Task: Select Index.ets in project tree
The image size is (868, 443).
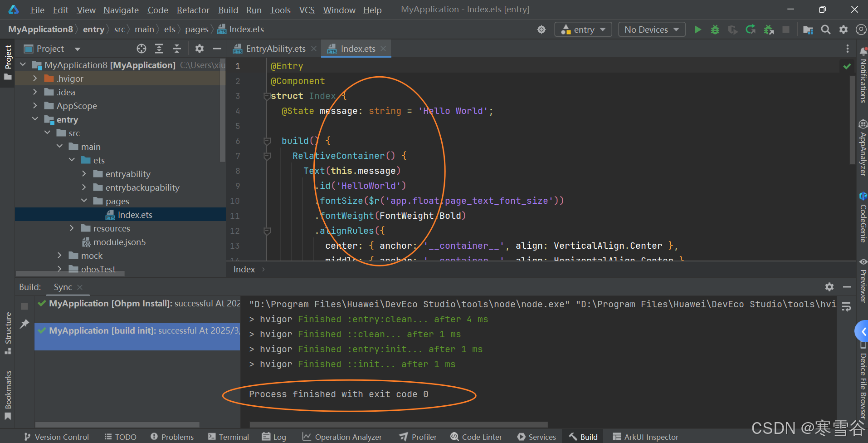Action: coord(135,215)
